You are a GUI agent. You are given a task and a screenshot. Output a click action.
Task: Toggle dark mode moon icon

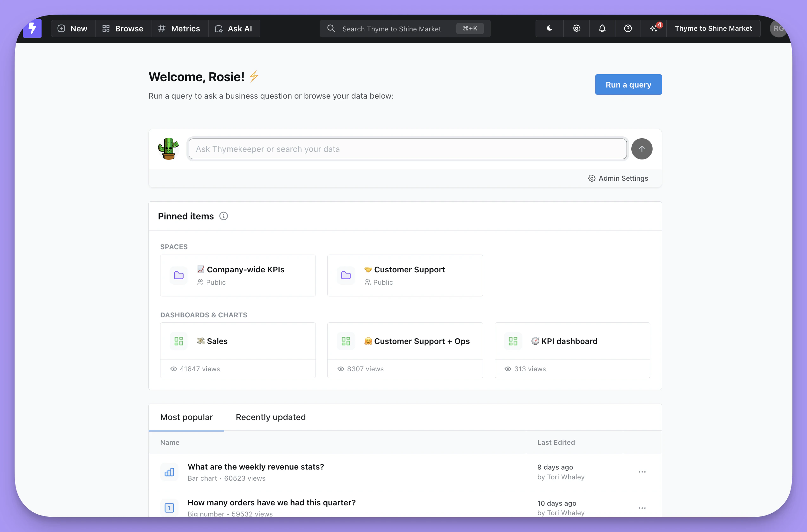(x=550, y=29)
